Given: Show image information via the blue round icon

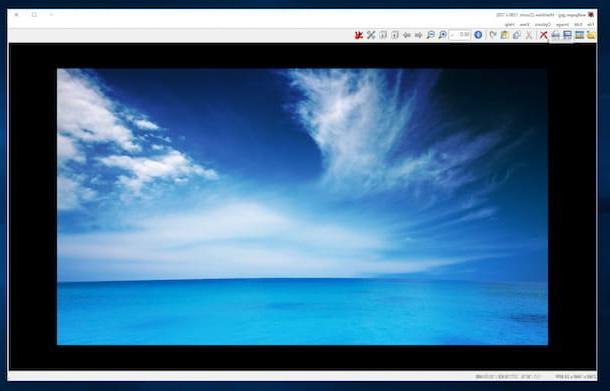Looking at the screenshot, I should pos(478,35).
